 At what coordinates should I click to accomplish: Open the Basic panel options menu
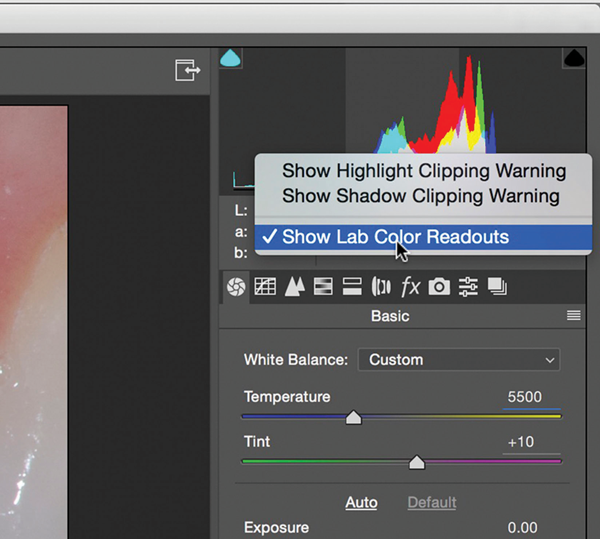point(574,316)
